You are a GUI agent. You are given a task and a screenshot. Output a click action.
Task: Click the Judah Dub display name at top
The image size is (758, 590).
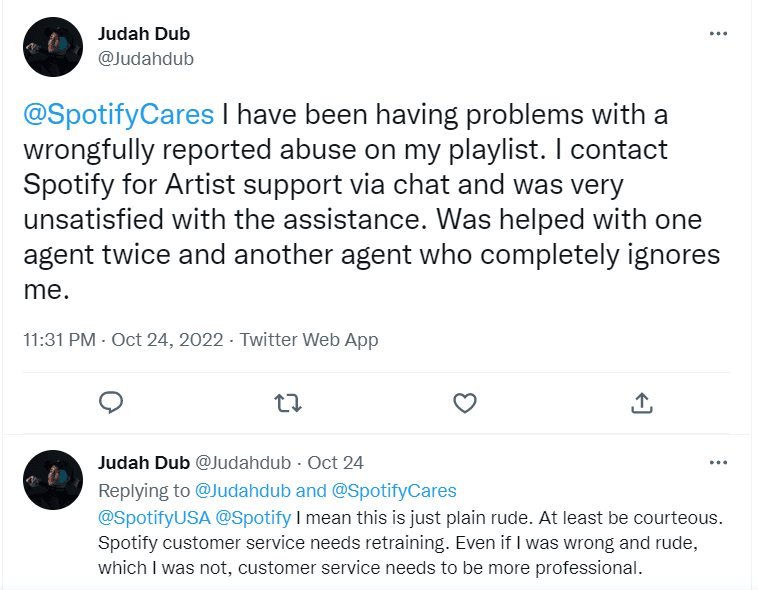(x=145, y=34)
